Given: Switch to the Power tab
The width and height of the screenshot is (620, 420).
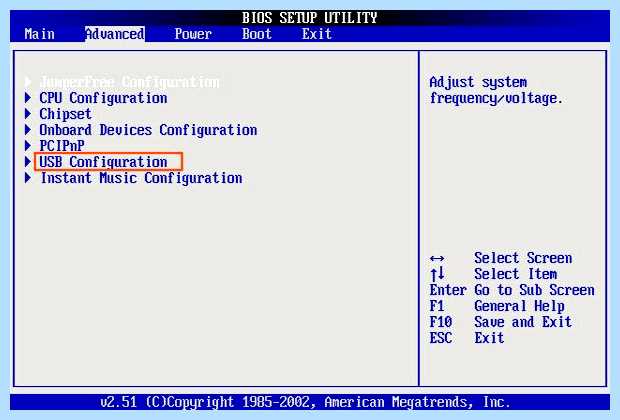Looking at the screenshot, I should [x=193, y=34].
